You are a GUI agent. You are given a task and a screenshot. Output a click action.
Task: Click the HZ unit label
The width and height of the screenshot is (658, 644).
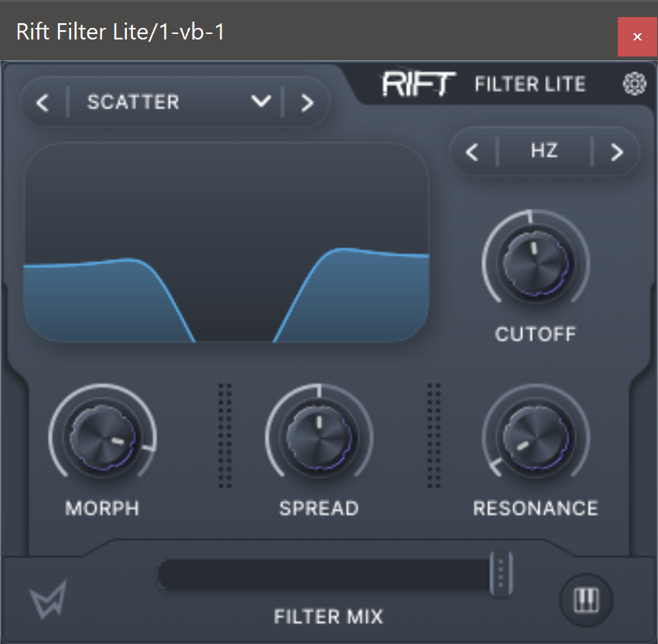click(544, 151)
